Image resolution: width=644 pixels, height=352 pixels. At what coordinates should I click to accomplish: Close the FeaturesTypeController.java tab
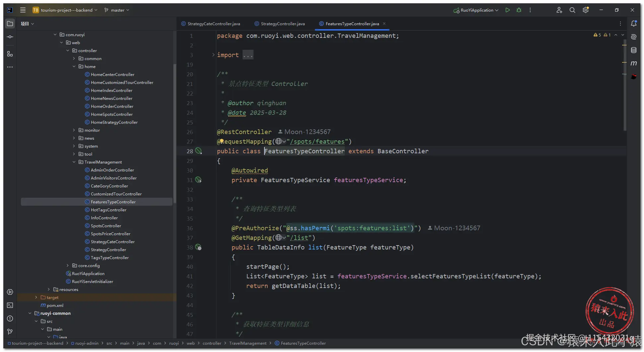coord(384,24)
